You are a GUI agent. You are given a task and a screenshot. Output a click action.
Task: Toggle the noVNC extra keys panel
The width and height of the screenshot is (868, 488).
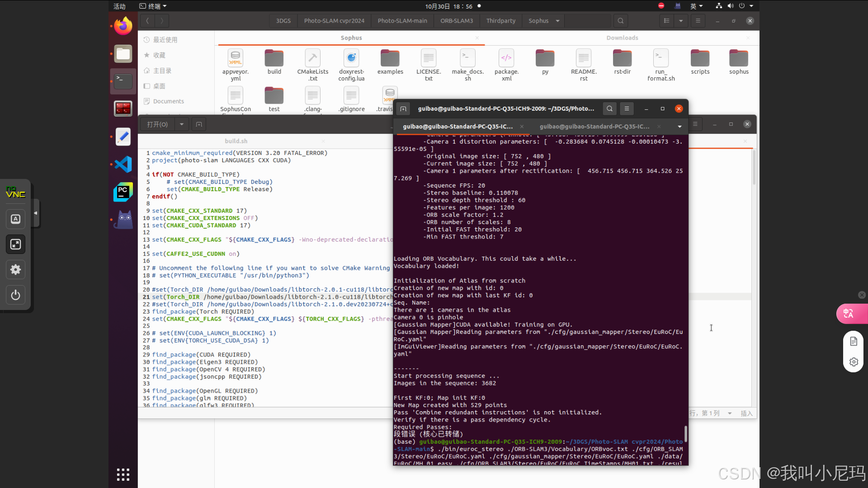click(16, 219)
